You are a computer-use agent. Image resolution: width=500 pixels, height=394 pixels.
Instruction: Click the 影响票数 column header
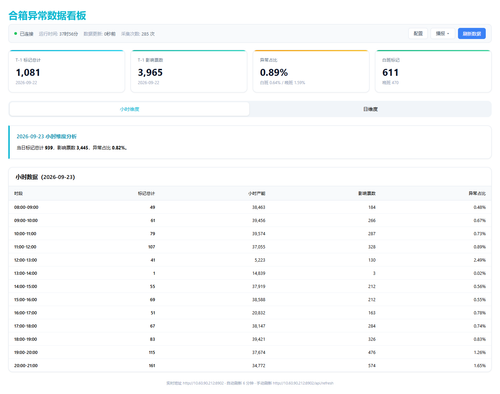click(x=367, y=194)
